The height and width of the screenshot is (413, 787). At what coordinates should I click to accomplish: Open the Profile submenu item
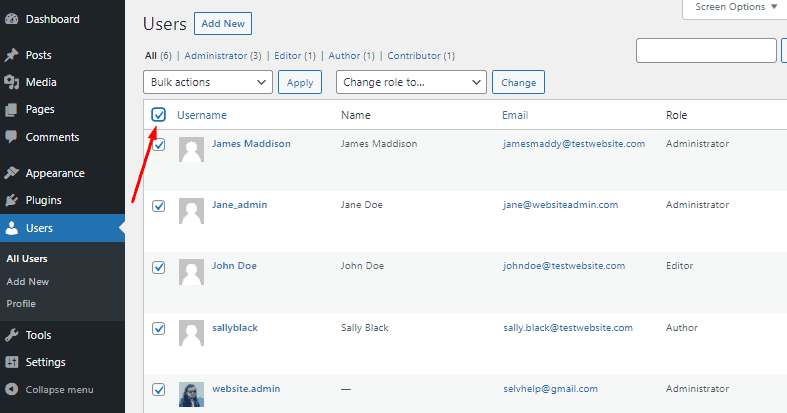coord(21,304)
